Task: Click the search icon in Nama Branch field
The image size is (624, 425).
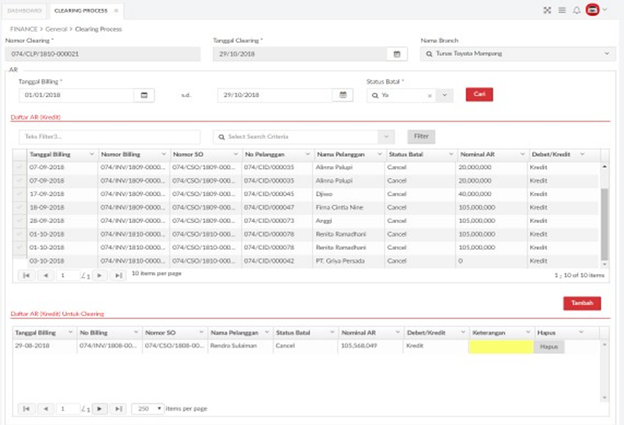Action: pyautogui.click(x=429, y=54)
